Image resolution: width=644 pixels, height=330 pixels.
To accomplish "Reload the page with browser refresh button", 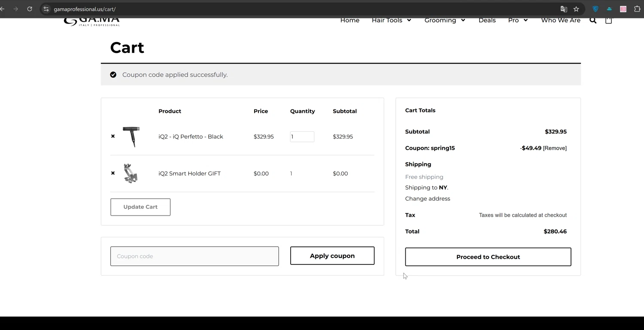I will 30,9.
